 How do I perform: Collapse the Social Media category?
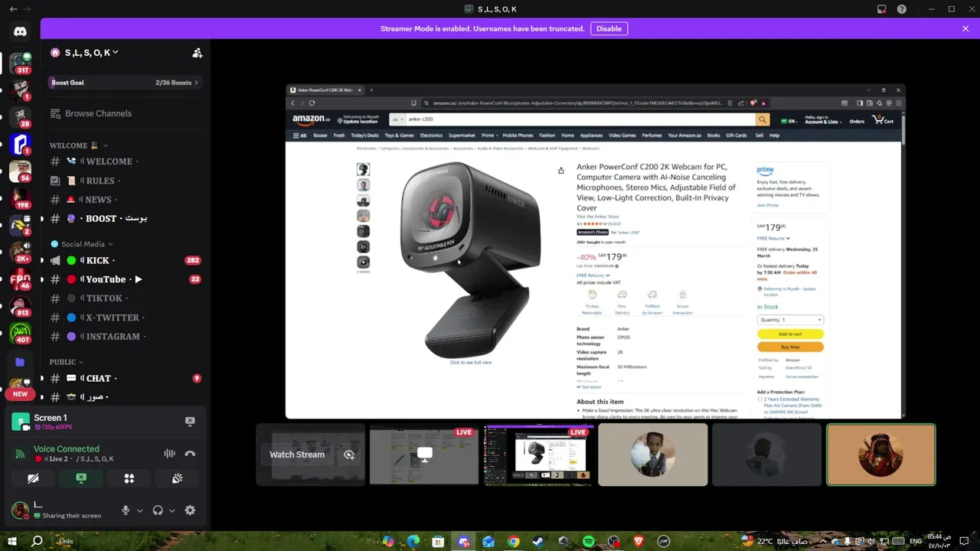tap(82, 244)
